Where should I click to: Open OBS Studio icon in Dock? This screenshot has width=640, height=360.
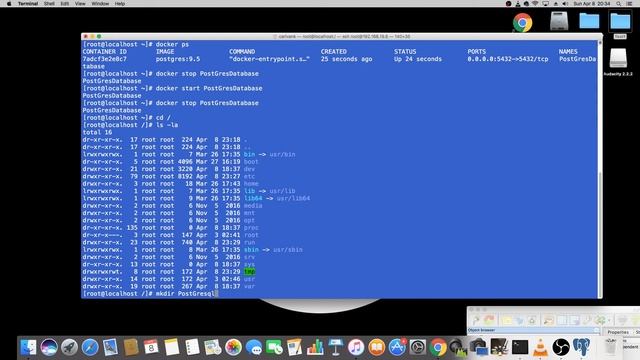click(561, 347)
